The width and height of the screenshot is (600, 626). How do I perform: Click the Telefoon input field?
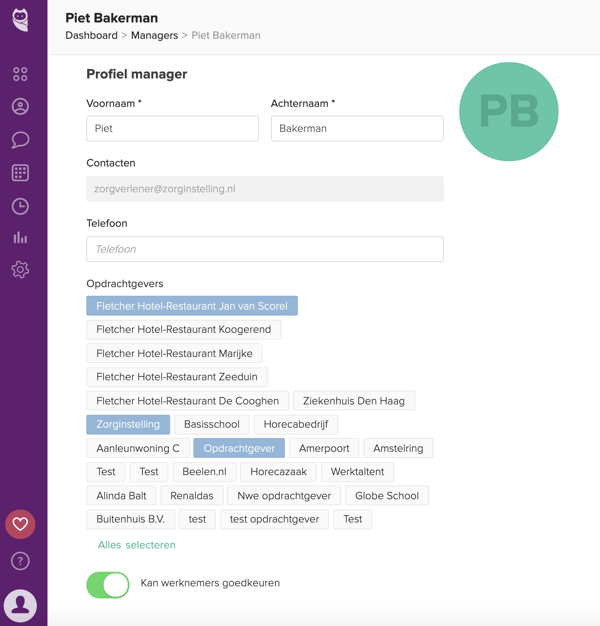(x=265, y=249)
